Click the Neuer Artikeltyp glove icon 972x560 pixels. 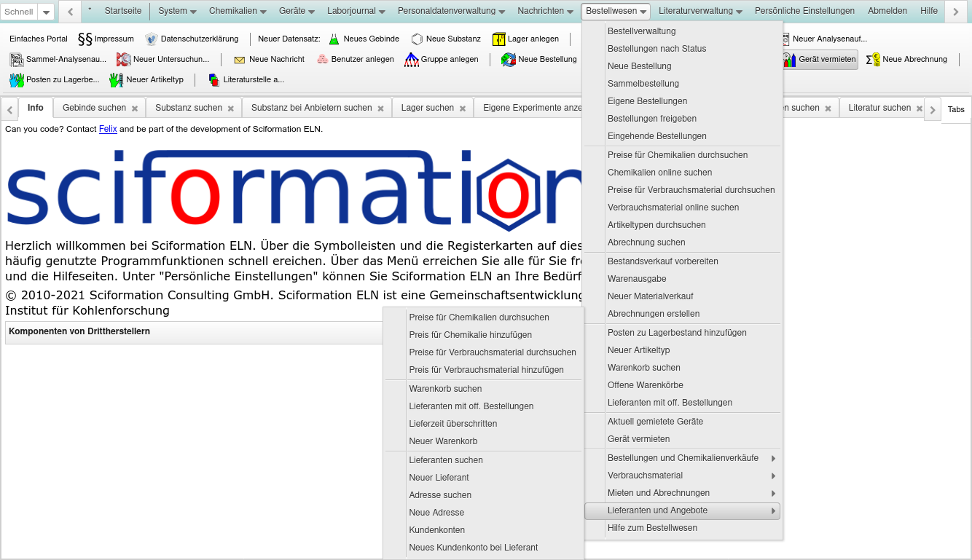point(116,80)
